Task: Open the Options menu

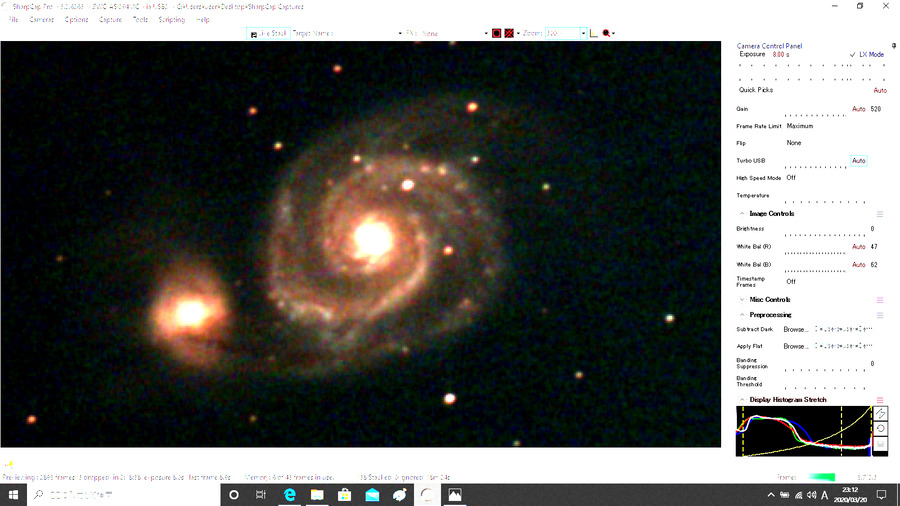Action: click(76, 20)
